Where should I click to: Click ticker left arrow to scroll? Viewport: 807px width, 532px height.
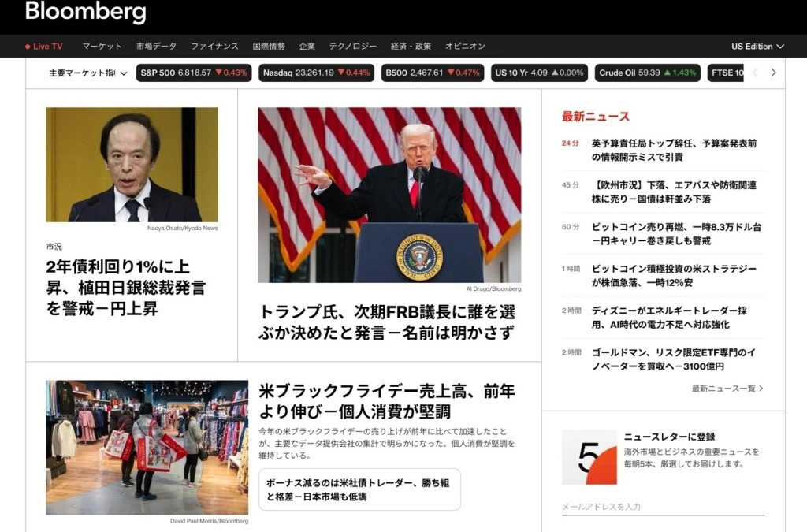[x=754, y=73]
